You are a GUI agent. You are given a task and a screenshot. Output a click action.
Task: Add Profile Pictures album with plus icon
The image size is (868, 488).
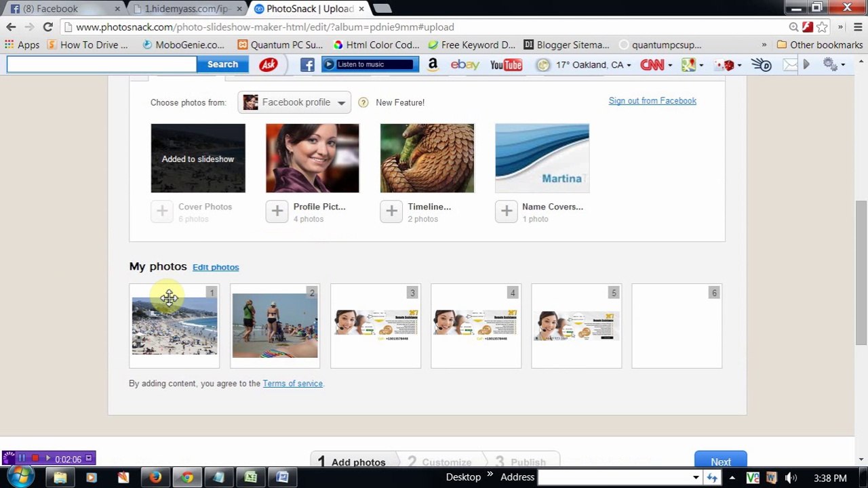[277, 211]
